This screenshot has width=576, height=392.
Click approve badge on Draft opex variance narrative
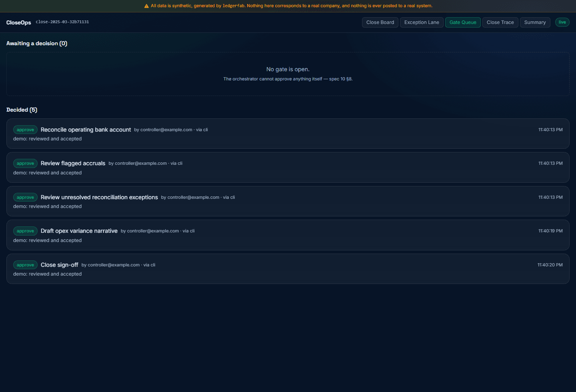pos(25,231)
